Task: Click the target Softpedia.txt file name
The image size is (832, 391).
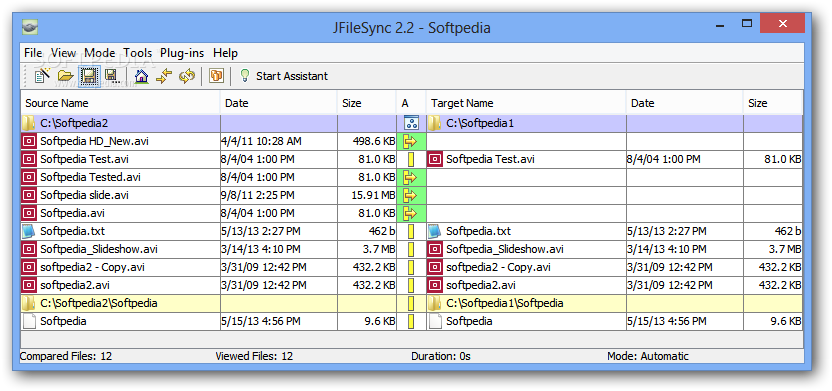Action: point(479,231)
